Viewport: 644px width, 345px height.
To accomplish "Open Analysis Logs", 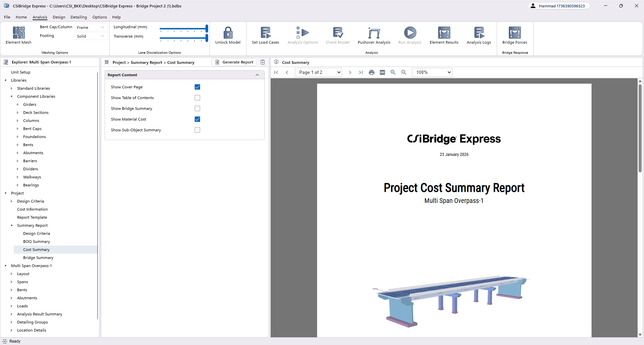I will pos(479,35).
